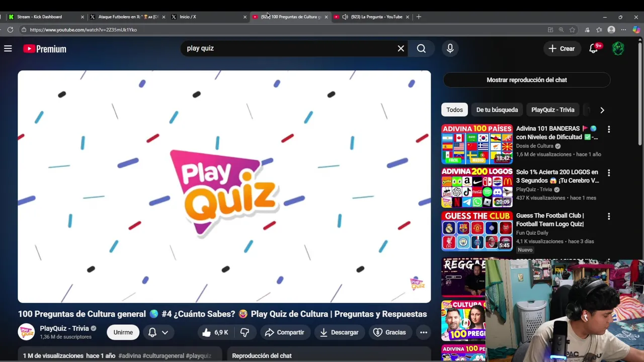Screen dimensions: 644x362
Task: Dislike the video with thumbs down
Action: click(x=245, y=332)
